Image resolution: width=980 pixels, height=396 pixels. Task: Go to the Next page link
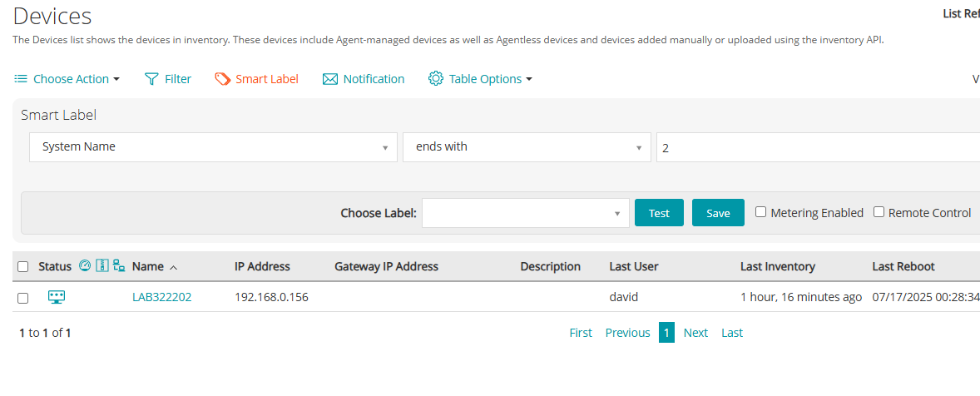[x=695, y=333]
